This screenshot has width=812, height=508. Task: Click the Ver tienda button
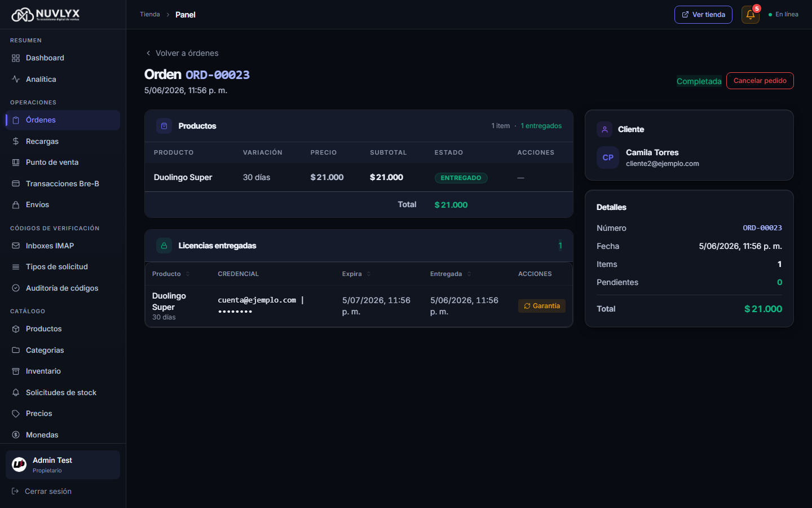pyautogui.click(x=703, y=15)
